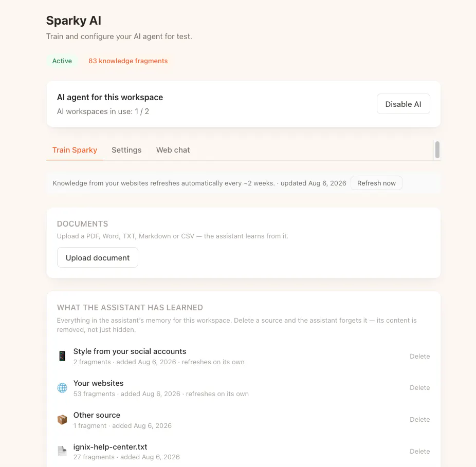Click the scrollbar handle beside the tabs
Viewport: 476px width, 467px height.
[x=437, y=150]
